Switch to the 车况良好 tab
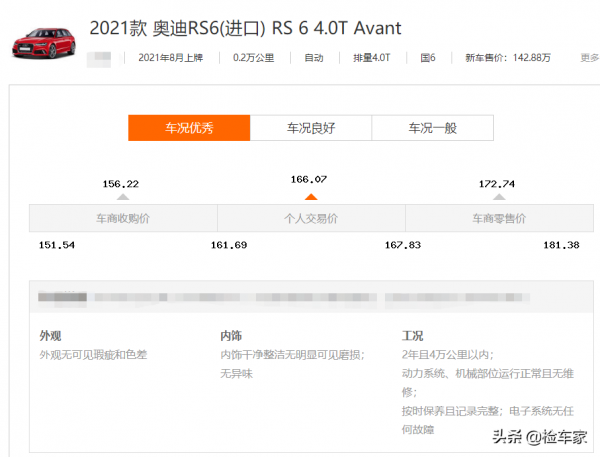The width and height of the screenshot is (600, 457). point(311,128)
